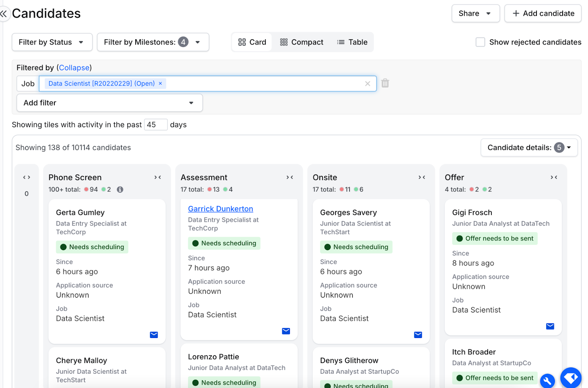Click the Showing 138 of 10114 candidates text
Screen dimensions: 588x388
[x=73, y=148]
